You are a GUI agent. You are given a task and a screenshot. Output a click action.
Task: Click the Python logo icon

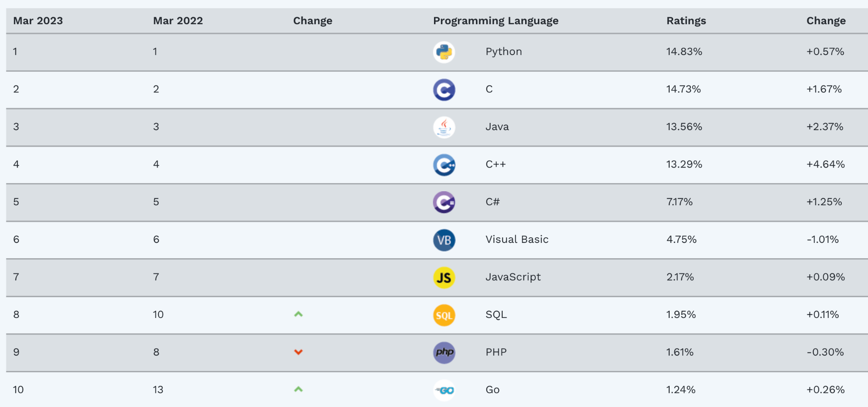pyautogui.click(x=444, y=52)
